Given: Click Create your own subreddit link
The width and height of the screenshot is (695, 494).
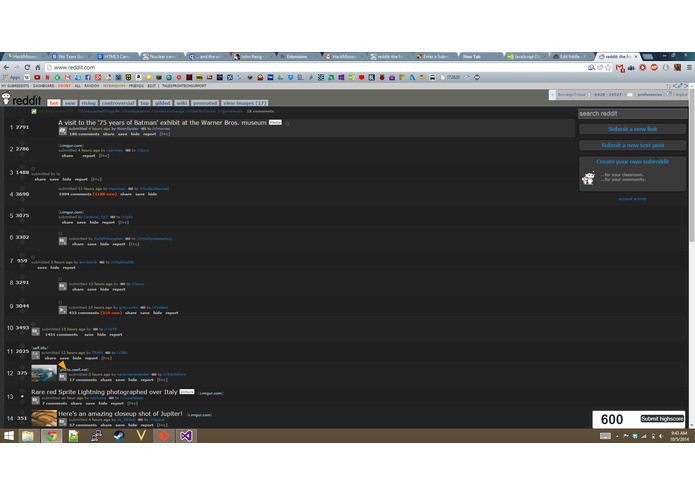Looking at the screenshot, I should click(633, 162).
